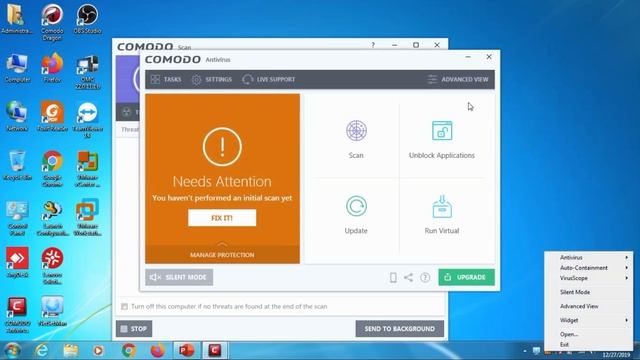The height and width of the screenshot is (360, 640).
Task: Minimize the Comodo Antivirus window
Action: (468, 57)
